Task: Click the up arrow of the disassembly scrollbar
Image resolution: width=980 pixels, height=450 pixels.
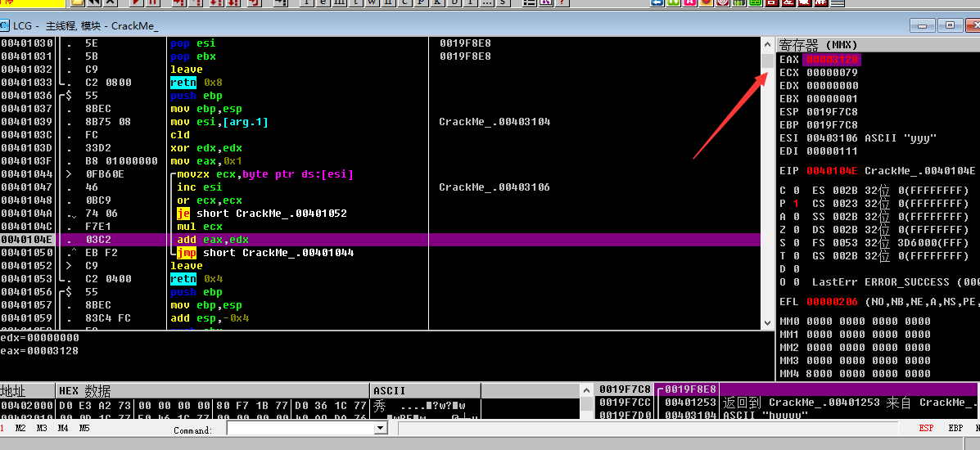Action: pos(767,44)
